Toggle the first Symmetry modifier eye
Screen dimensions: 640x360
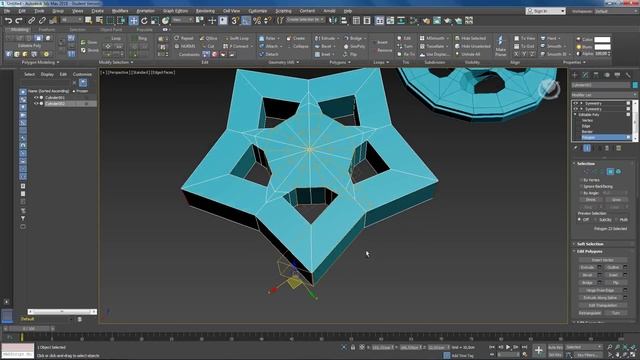[576, 103]
